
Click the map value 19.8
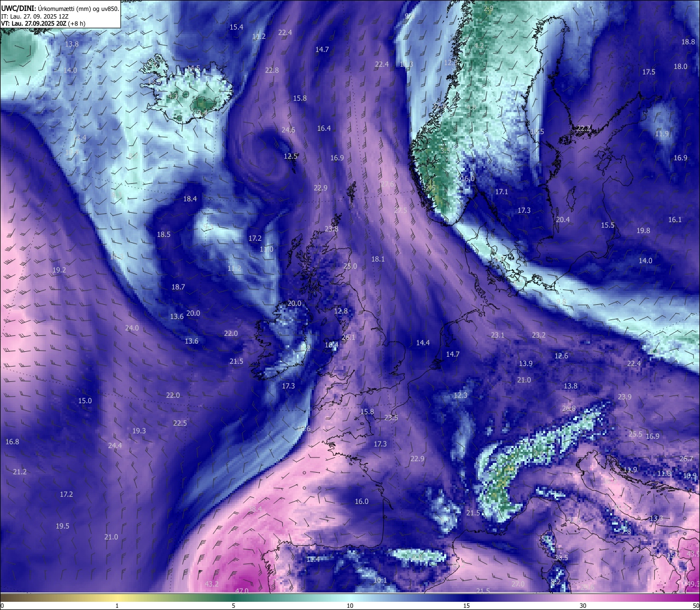[x=643, y=230]
